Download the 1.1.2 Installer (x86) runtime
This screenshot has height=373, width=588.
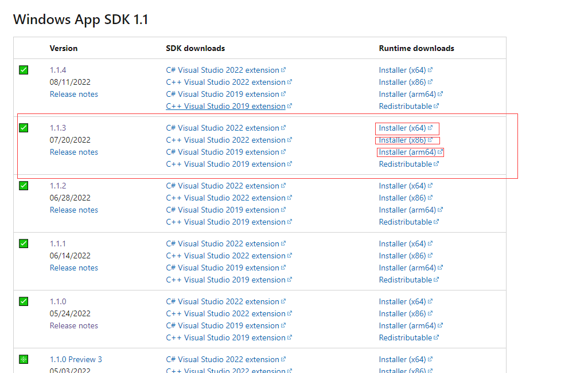(406, 198)
